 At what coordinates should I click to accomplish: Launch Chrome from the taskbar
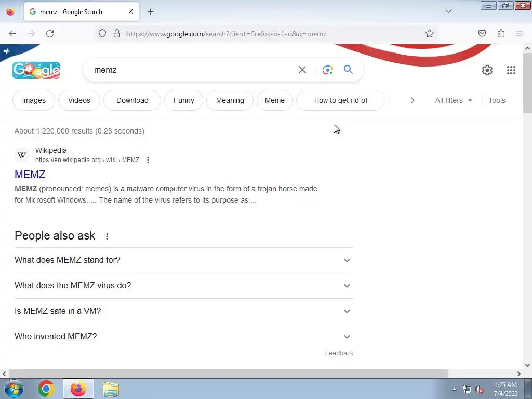pyautogui.click(x=46, y=389)
